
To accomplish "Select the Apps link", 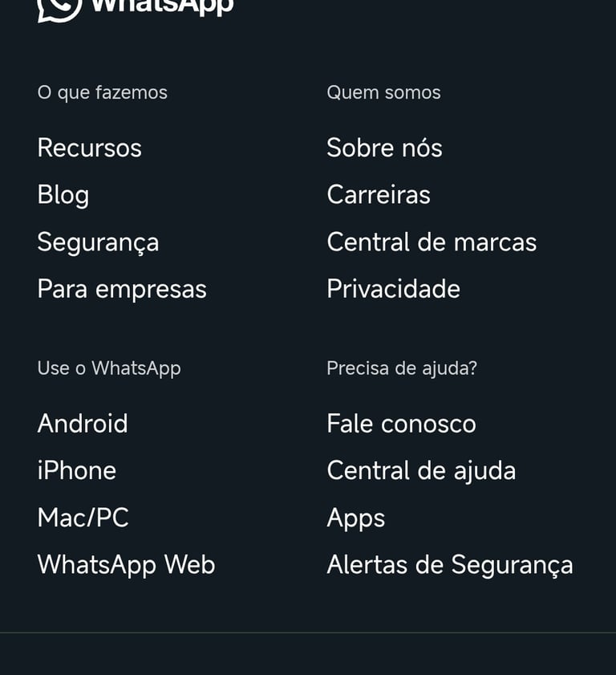I will [x=355, y=518].
